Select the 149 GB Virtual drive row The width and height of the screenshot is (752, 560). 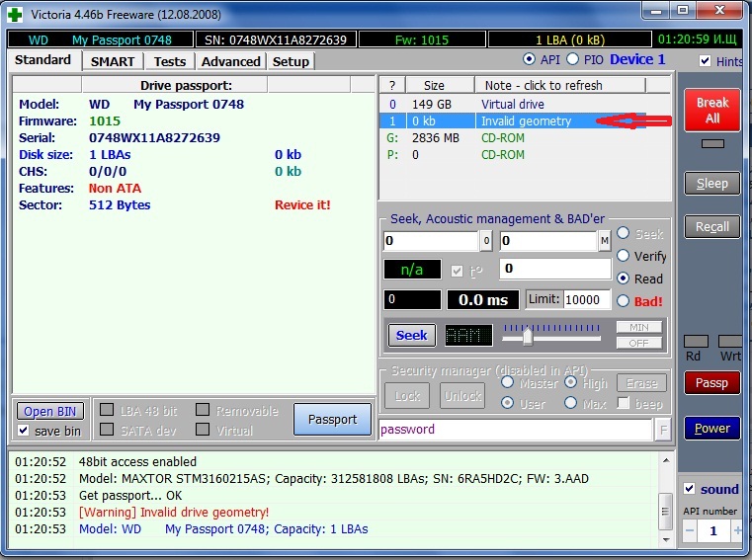525,105
